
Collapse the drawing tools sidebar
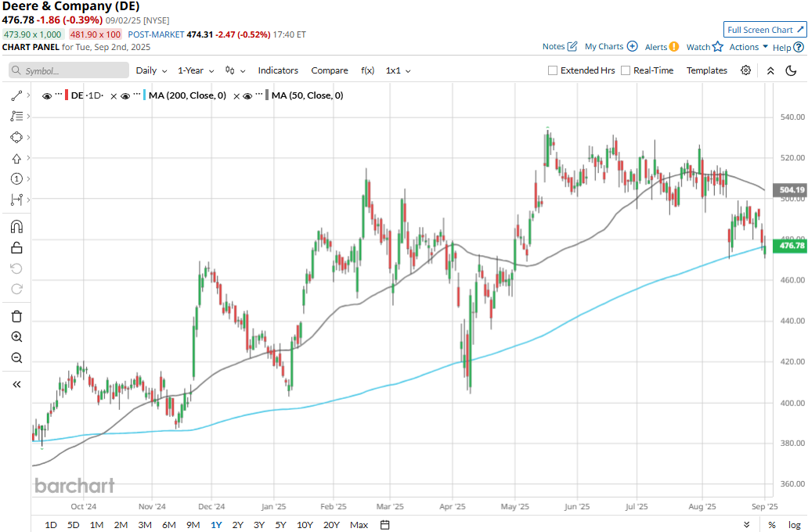click(x=16, y=384)
